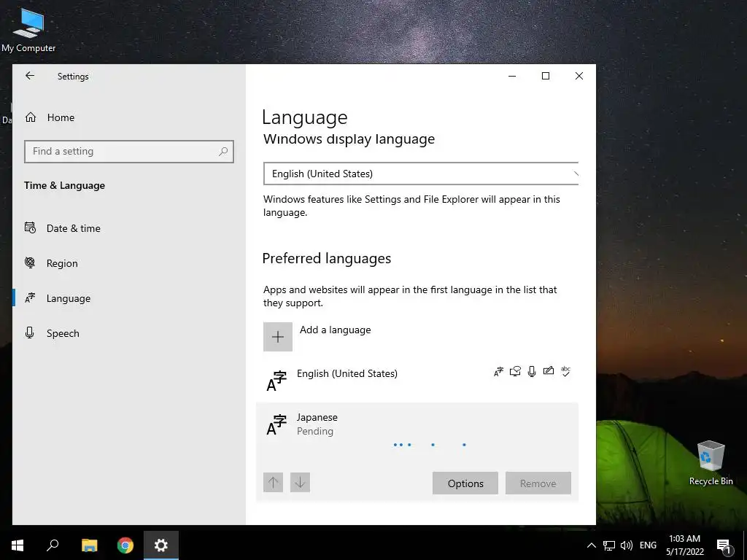Maximize the Settings window
Image resolution: width=747 pixels, height=560 pixels.
pos(546,76)
